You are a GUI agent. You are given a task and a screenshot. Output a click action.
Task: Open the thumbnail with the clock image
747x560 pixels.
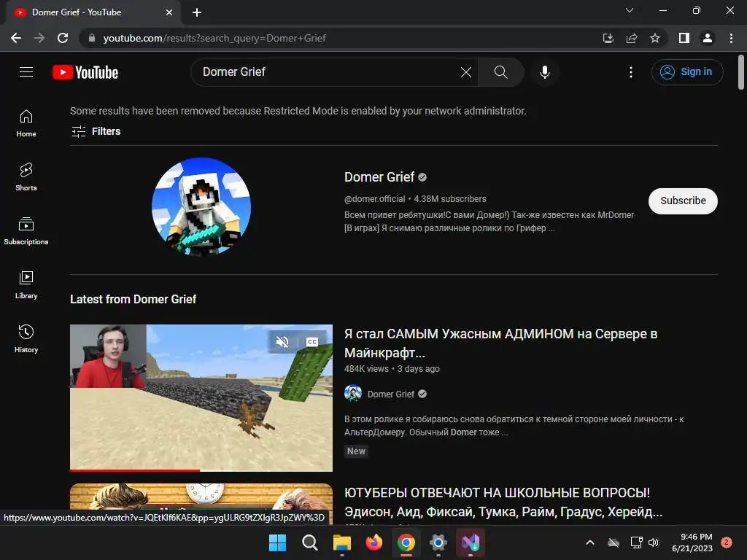tap(201, 497)
